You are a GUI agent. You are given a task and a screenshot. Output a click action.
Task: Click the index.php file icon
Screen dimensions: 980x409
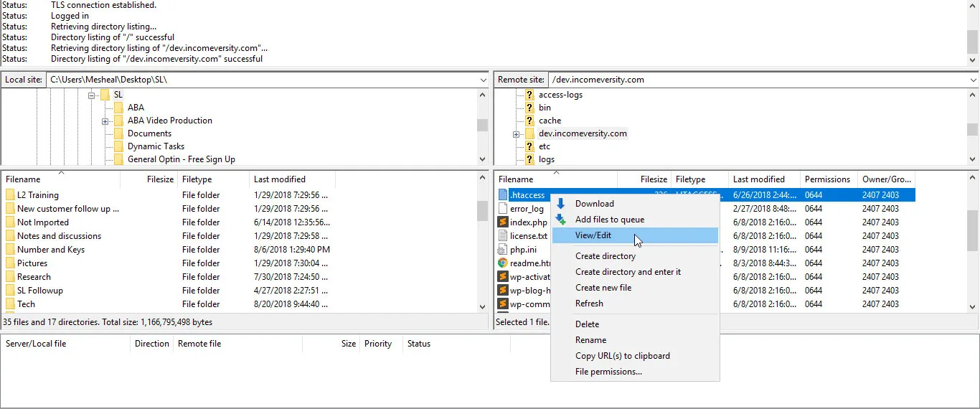point(503,222)
